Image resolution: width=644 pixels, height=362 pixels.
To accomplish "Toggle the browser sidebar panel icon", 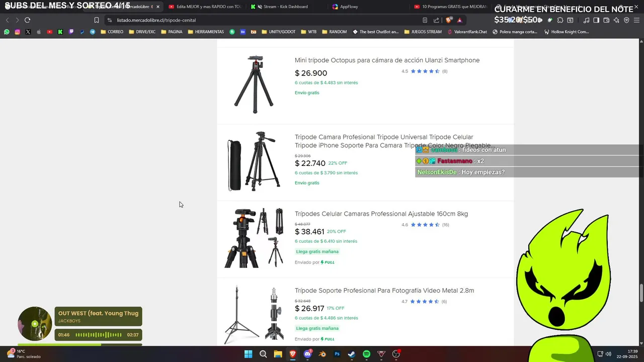I will [596, 20].
